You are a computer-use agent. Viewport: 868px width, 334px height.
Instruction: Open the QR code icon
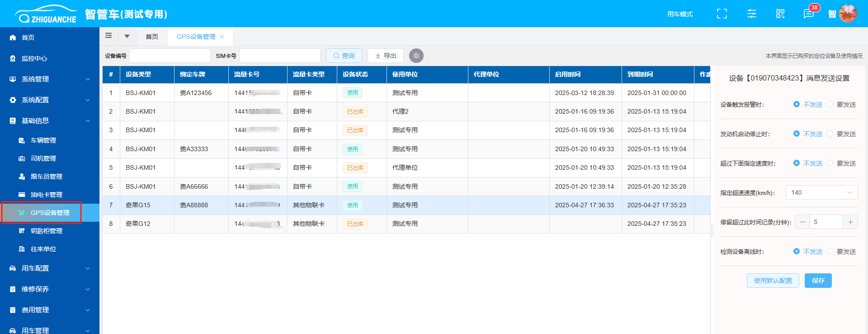[x=780, y=14]
